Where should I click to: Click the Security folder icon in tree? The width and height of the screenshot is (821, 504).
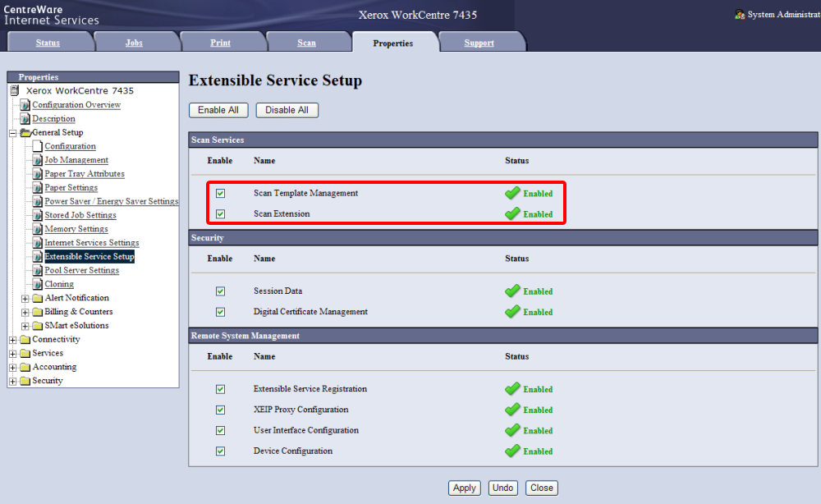tap(25, 381)
